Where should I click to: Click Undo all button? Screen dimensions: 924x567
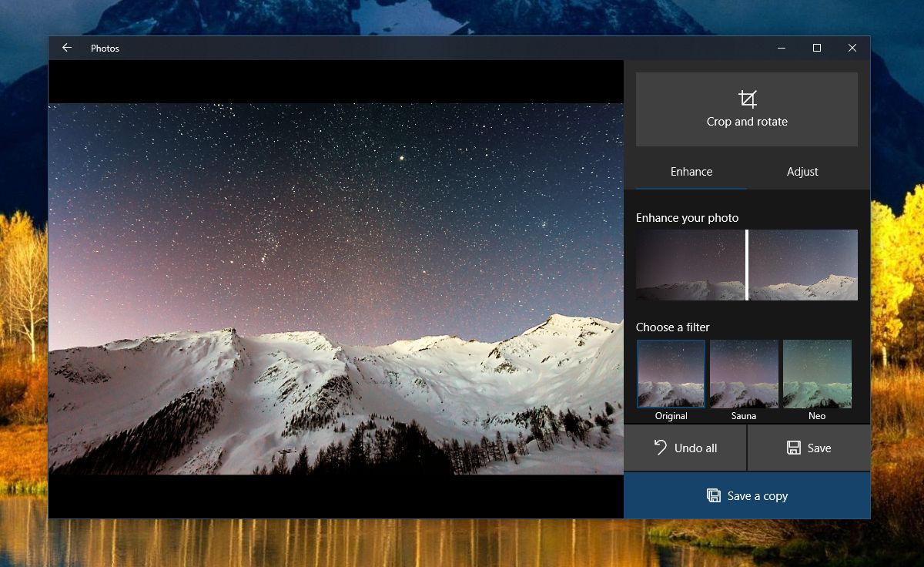point(685,448)
